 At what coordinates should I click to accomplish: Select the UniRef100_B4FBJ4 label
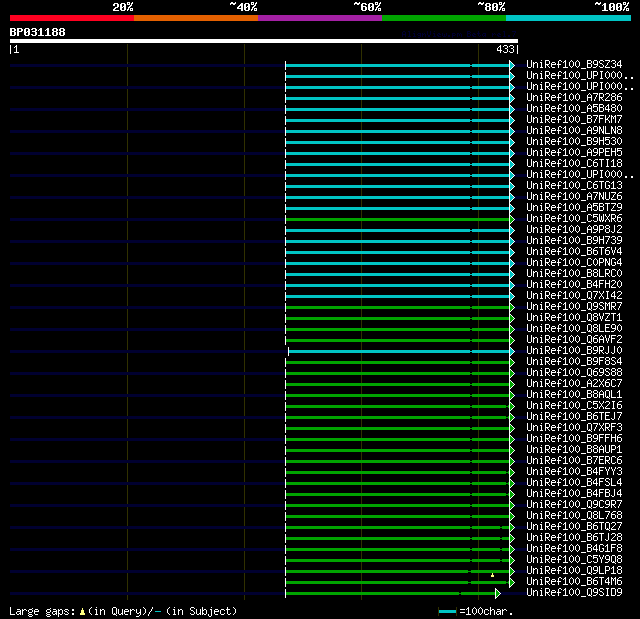[574, 494]
